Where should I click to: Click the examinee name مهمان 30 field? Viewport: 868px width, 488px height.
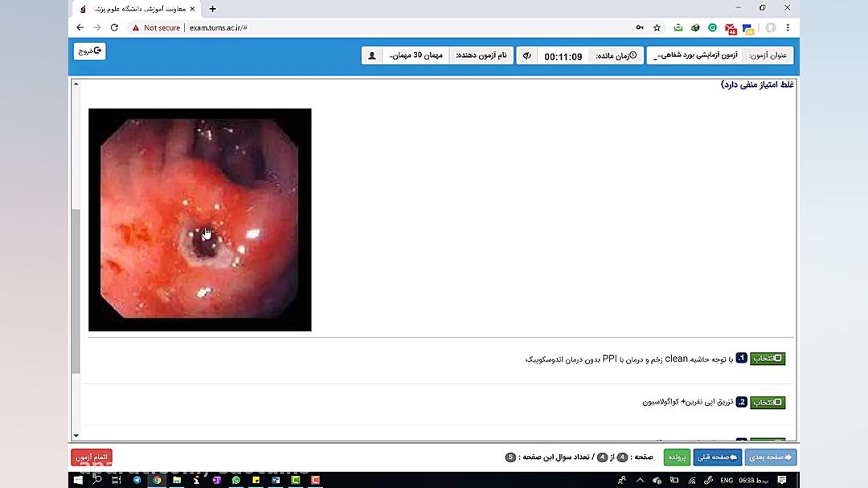pyautogui.click(x=416, y=55)
